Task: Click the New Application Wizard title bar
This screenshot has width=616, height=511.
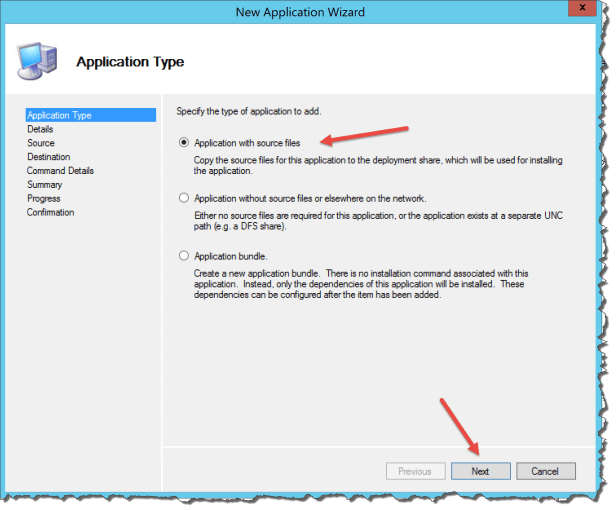Action: coord(300,12)
